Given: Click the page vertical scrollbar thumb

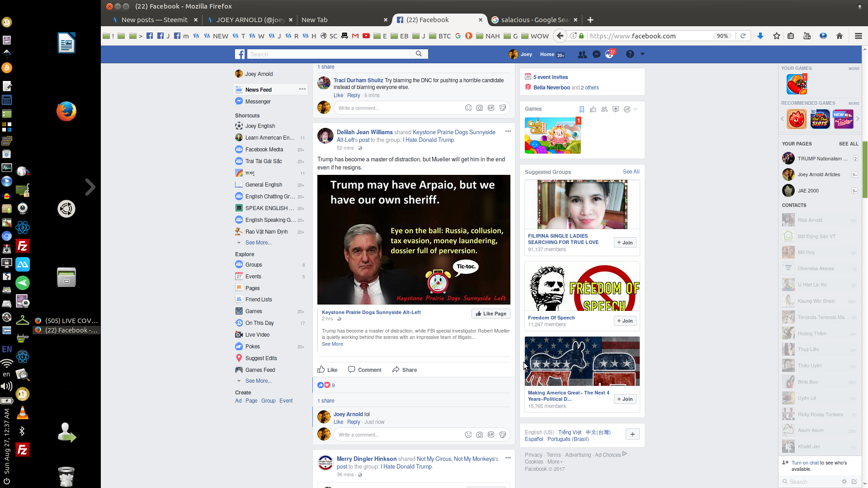Looking at the screenshot, I should [865, 169].
